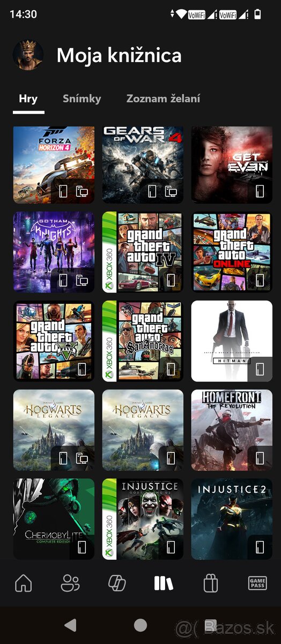The height and width of the screenshot is (644, 281).
Task: Open Grand Theft Auto IV Xbox 360 tile
Action: pos(143,252)
